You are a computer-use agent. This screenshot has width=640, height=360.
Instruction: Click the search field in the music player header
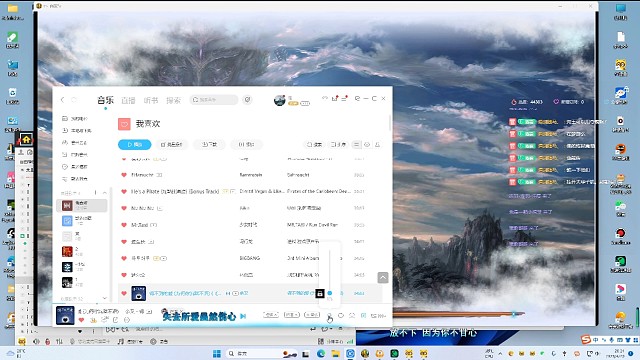pos(213,100)
